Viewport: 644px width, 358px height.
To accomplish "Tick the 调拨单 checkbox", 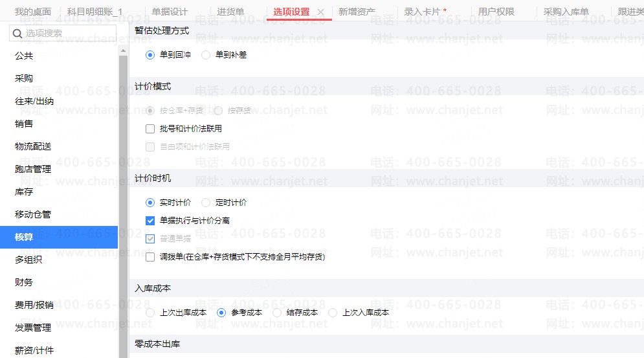I will point(150,257).
